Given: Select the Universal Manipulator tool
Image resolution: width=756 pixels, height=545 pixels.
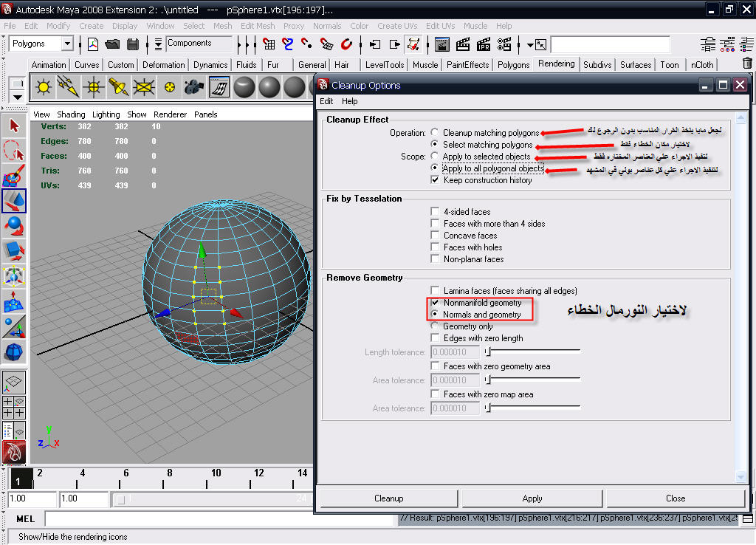Looking at the screenshot, I should coord(14,276).
